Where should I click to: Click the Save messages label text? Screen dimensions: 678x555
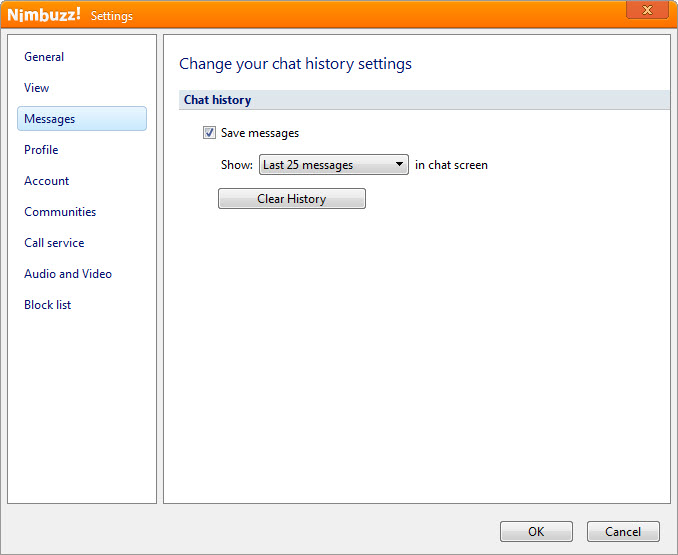260,133
